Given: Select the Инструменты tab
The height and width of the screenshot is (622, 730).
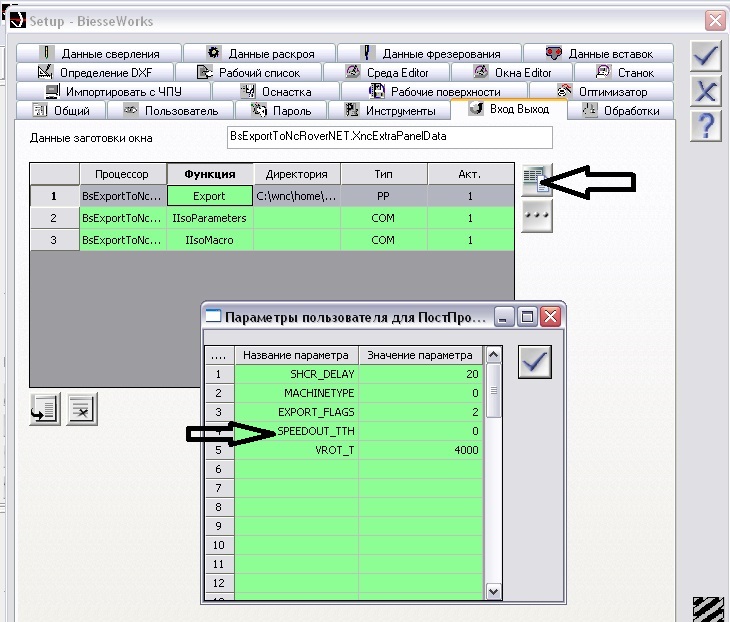Looking at the screenshot, I should coord(389,111).
